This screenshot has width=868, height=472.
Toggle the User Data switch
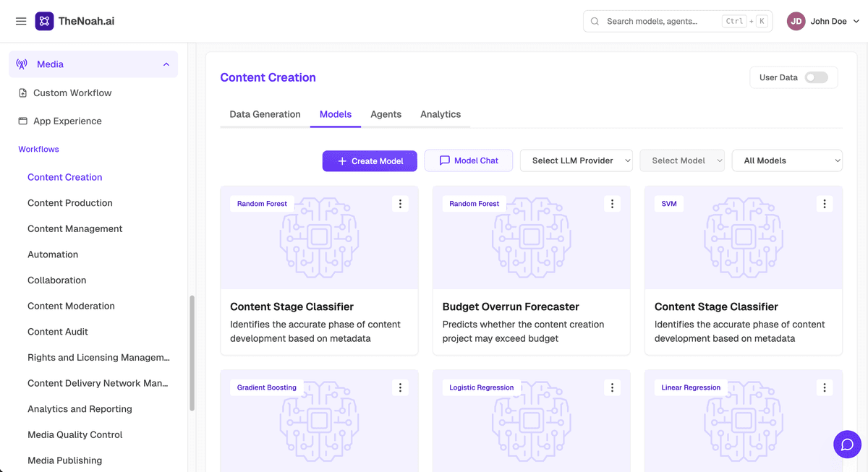pos(817,77)
